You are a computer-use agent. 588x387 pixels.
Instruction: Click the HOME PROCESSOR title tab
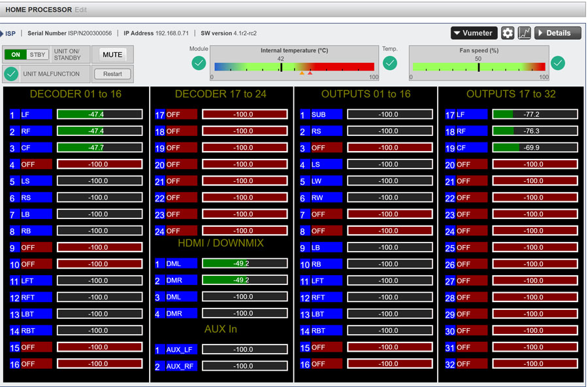pyautogui.click(x=38, y=10)
